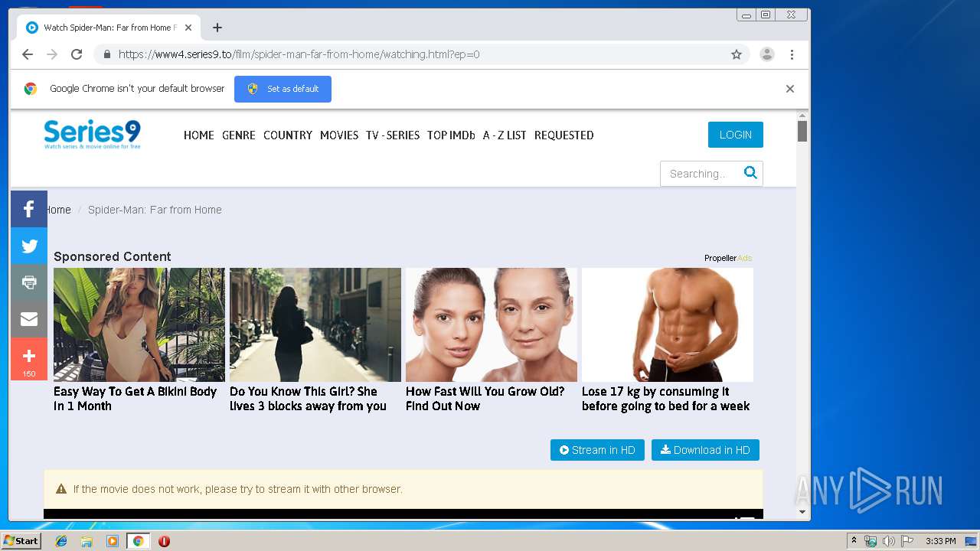This screenshot has height=551, width=980.
Task: Go forward with browser forward arrow
Action: pos(52,54)
